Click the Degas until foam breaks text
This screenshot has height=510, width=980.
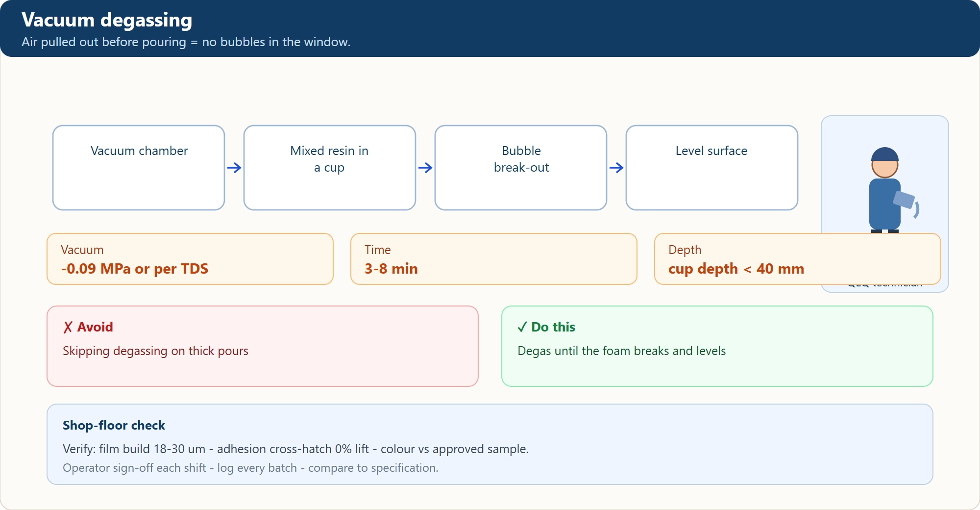pos(621,351)
